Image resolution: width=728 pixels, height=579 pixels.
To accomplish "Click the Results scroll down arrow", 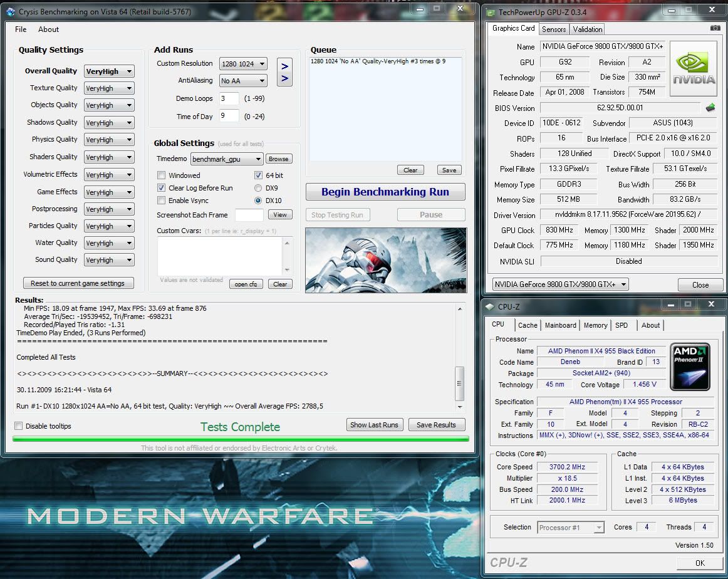I will tap(460, 407).
